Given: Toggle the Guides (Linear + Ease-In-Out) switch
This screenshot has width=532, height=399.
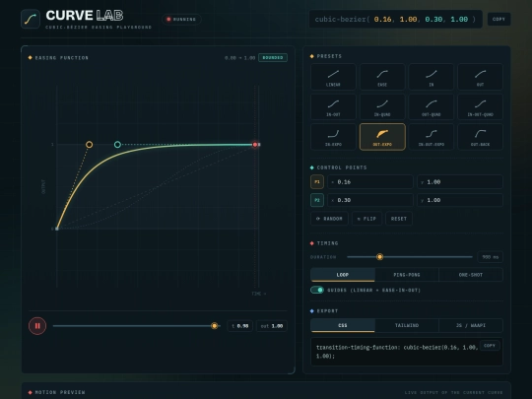Looking at the screenshot, I should click(317, 290).
